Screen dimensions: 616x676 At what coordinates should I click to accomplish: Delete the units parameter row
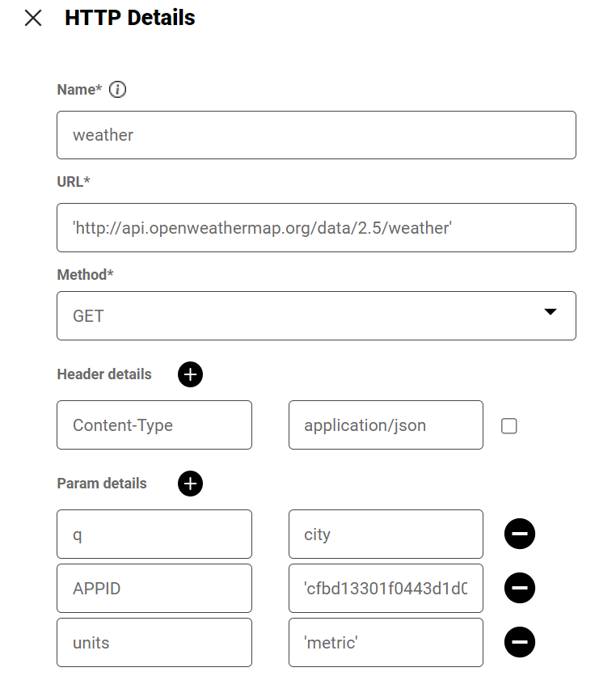[x=520, y=642]
